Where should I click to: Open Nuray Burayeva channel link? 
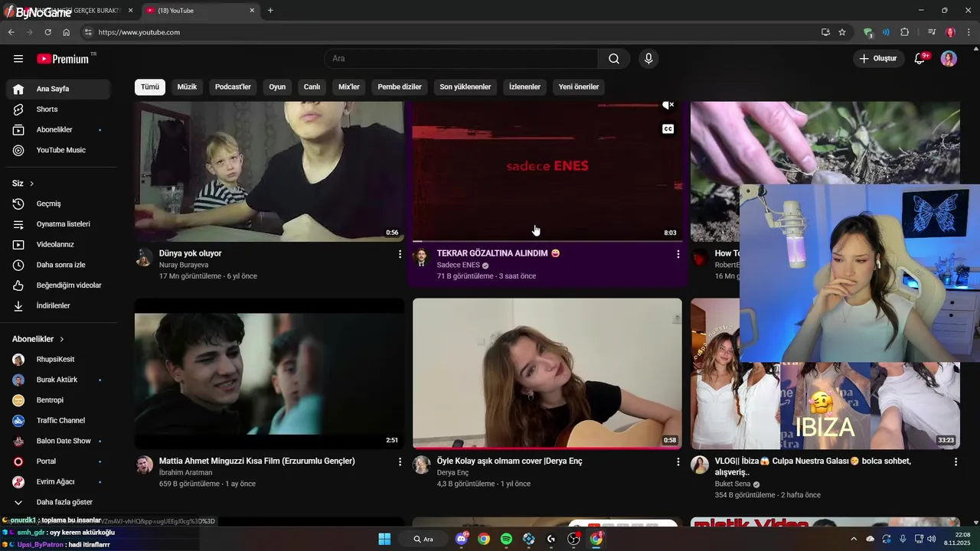[x=184, y=265]
